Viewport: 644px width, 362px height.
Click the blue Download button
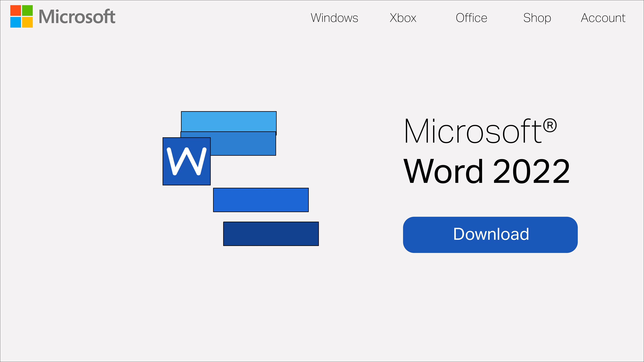point(490,235)
